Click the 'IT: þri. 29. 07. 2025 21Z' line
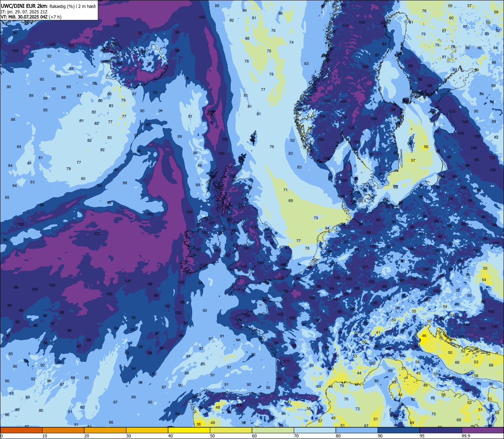The width and height of the screenshot is (504, 439). coord(24,11)
